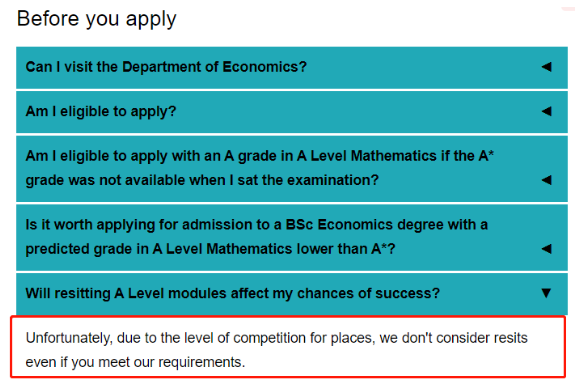Click the word 'Economics?' in the first accordion header
This screenshot has height=388, width=580.
264,67
